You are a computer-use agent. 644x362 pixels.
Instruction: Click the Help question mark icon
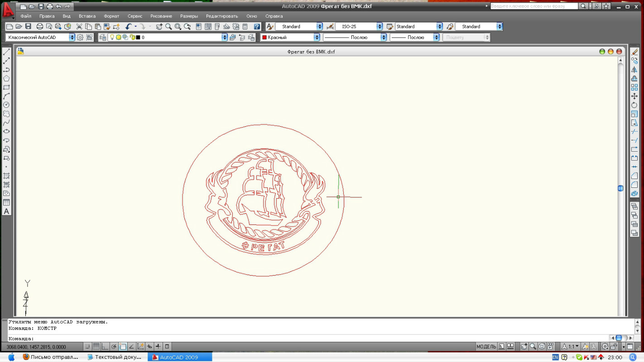pyautogui.click(x=257, y=27)
